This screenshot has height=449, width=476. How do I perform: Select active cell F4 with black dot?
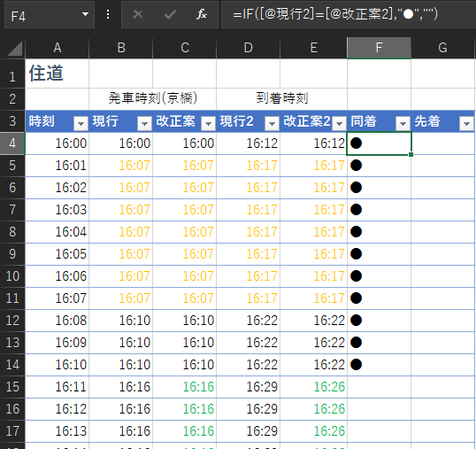pos(380,143)
